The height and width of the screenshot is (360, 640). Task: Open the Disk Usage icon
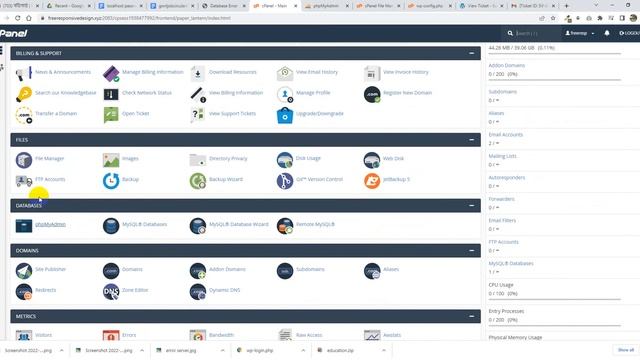284,160
